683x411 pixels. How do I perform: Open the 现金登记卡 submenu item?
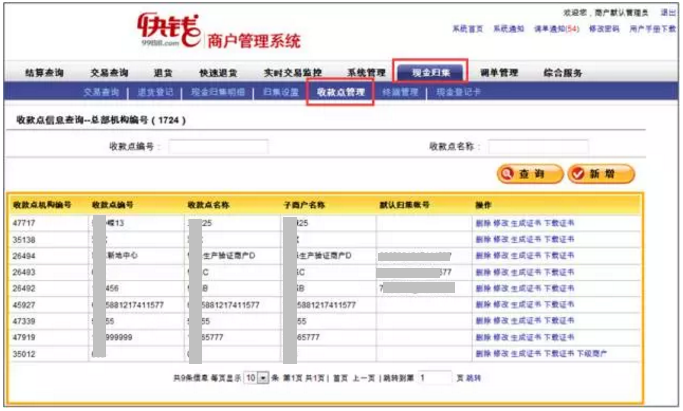(x=459, y=92)
